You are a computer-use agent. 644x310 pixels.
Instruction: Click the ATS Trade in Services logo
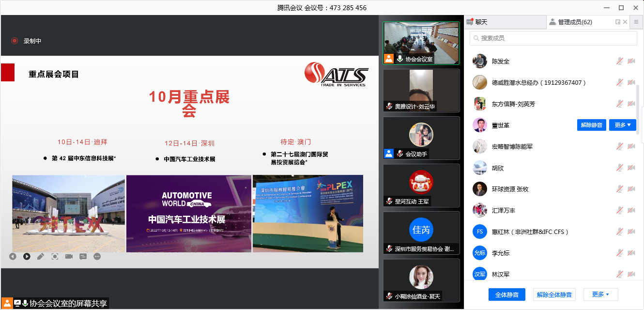pyautogui.click(x=337, y=75)
